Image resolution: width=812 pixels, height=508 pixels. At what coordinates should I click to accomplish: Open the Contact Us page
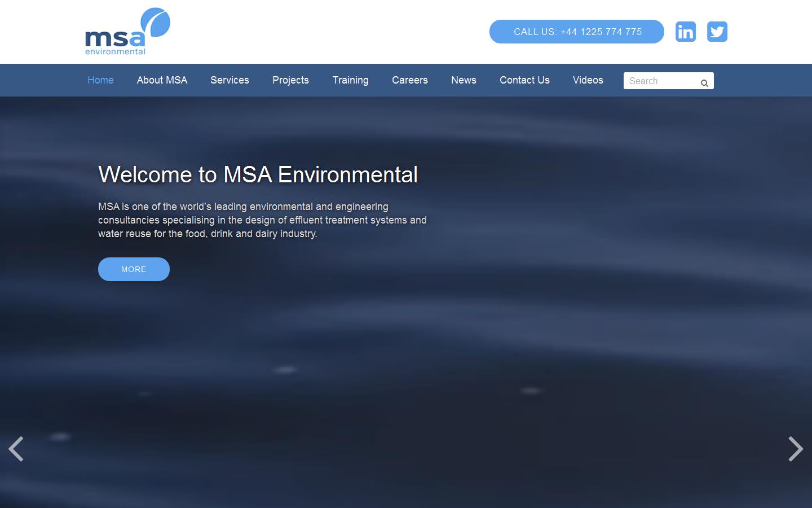point(524,80)
